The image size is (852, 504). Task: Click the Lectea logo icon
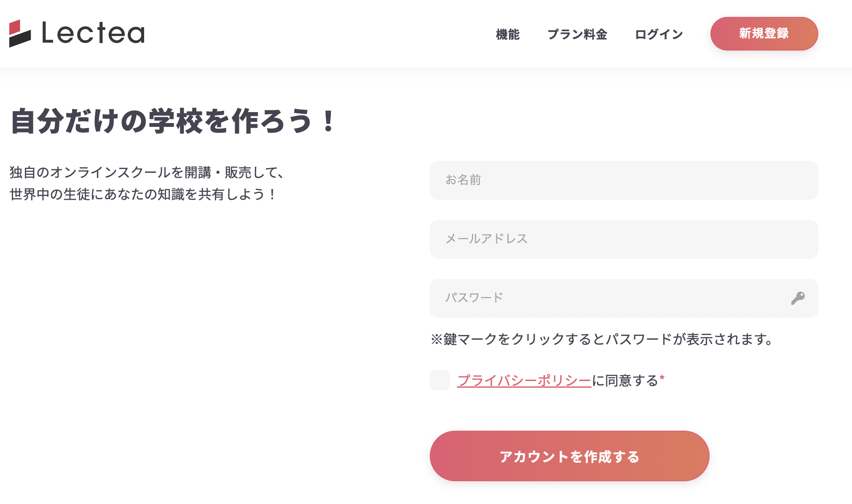click(20, 34)
